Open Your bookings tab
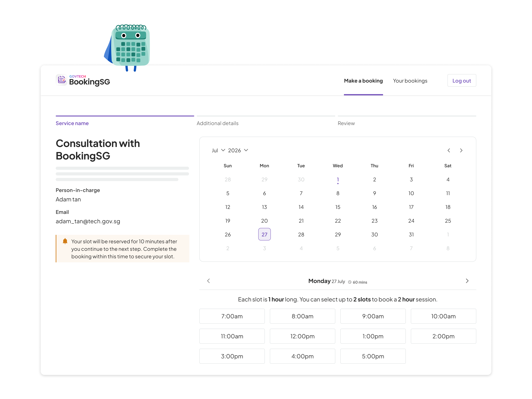This screenshot has height=399, width=532. [410, 81]
